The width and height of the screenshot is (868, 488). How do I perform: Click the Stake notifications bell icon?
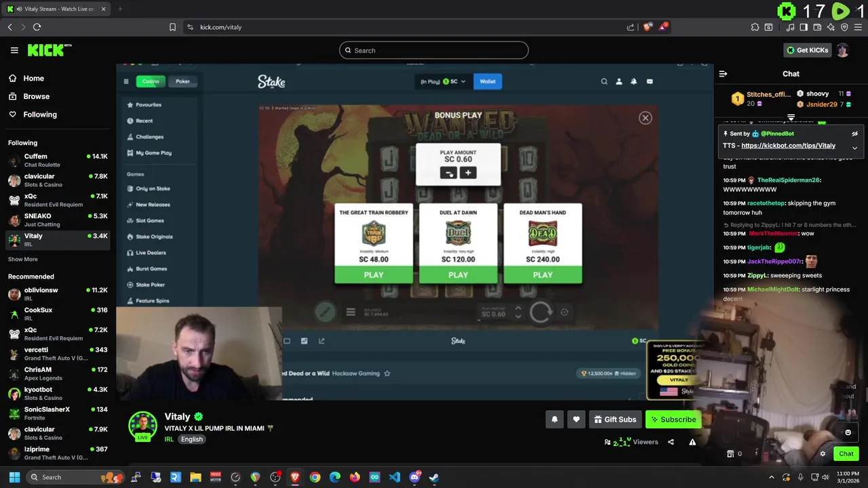(634, 81)
